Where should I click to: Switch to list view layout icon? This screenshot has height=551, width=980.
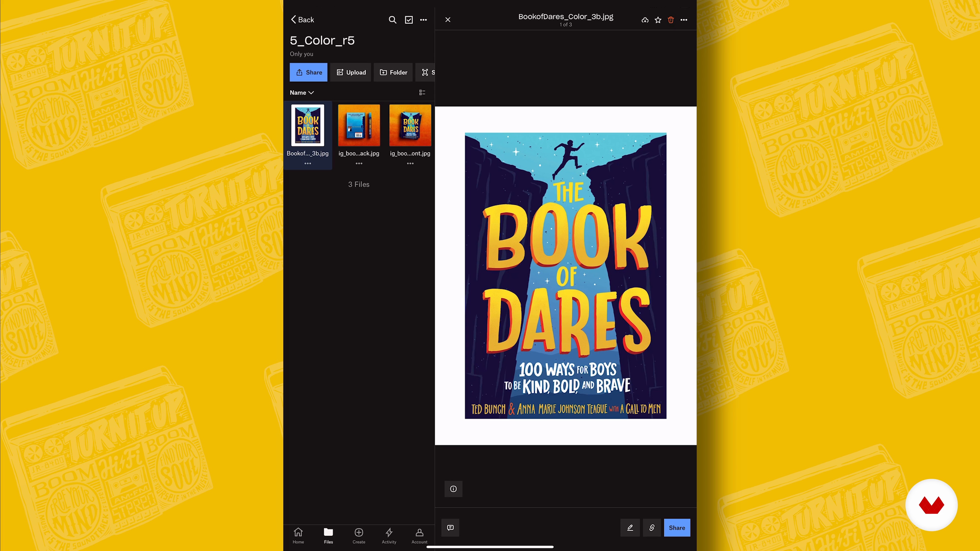(422, 92)
